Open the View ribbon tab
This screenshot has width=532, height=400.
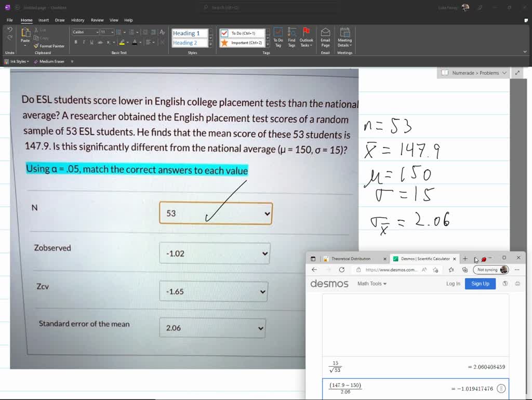click(x=114, y=20)
